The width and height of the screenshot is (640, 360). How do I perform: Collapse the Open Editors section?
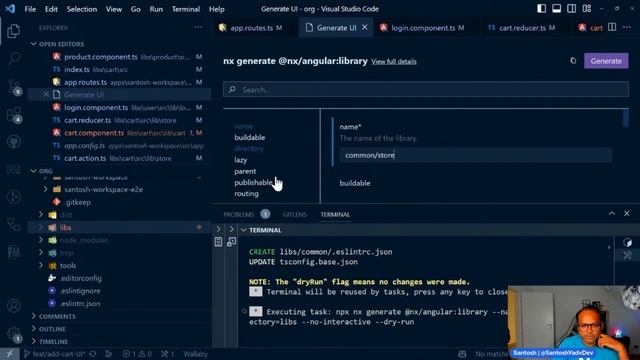tap(34, 44)
